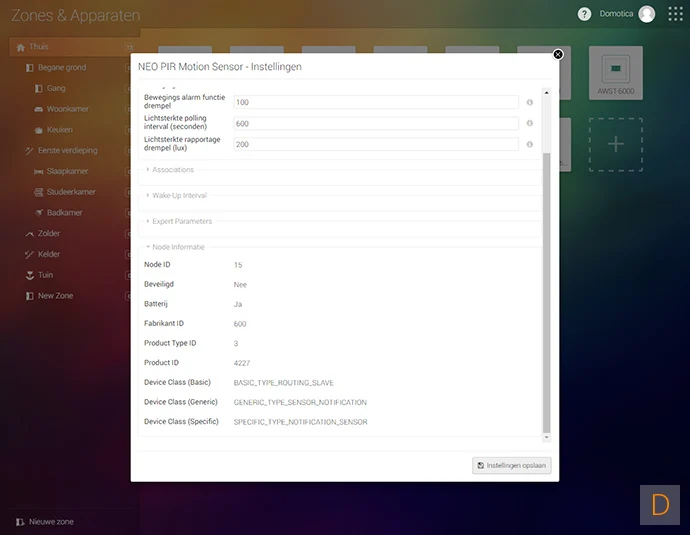Click the Kelder stairs icon
This screenshot has width=690, height=535.
click(29, 254)
